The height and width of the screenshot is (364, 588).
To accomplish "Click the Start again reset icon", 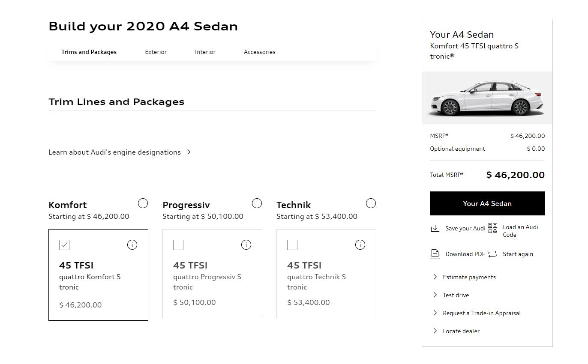I will tap(492, 254).
